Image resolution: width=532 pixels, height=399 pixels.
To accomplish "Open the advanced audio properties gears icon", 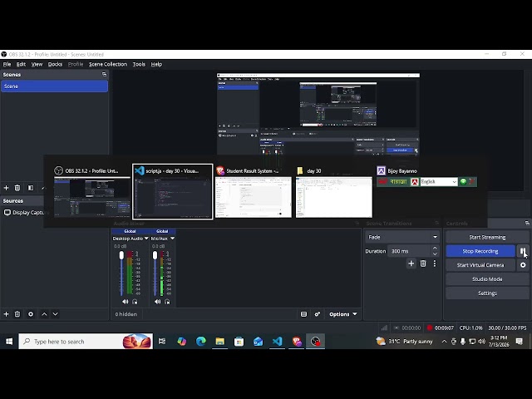I will [x=318, y=314].
